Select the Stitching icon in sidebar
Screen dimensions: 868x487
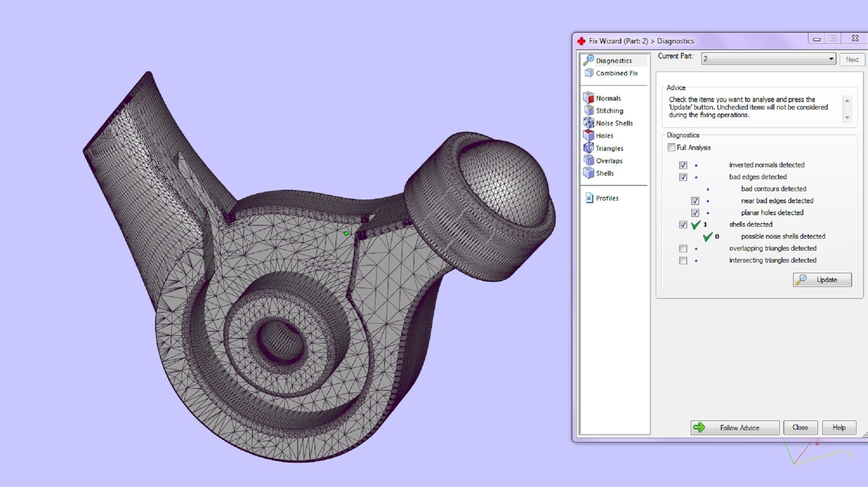pyautogui.click(x=589, y=110)
